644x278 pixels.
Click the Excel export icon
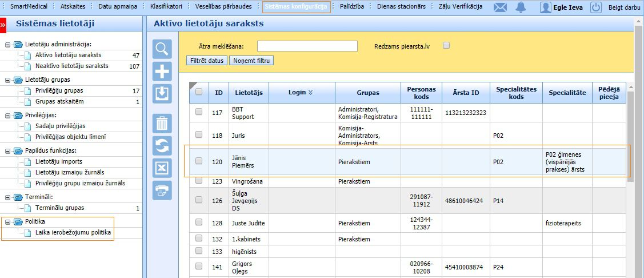point(162,168)
